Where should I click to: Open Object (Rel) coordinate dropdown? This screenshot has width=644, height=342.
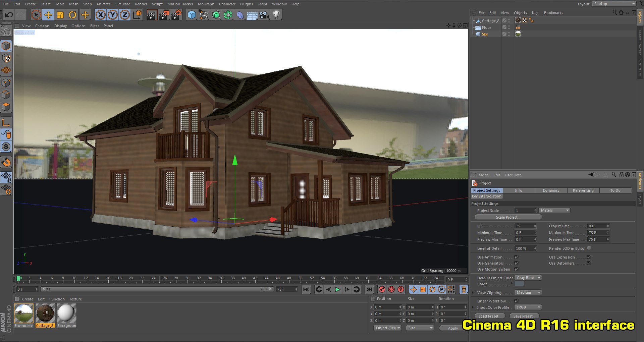(388, 328)
